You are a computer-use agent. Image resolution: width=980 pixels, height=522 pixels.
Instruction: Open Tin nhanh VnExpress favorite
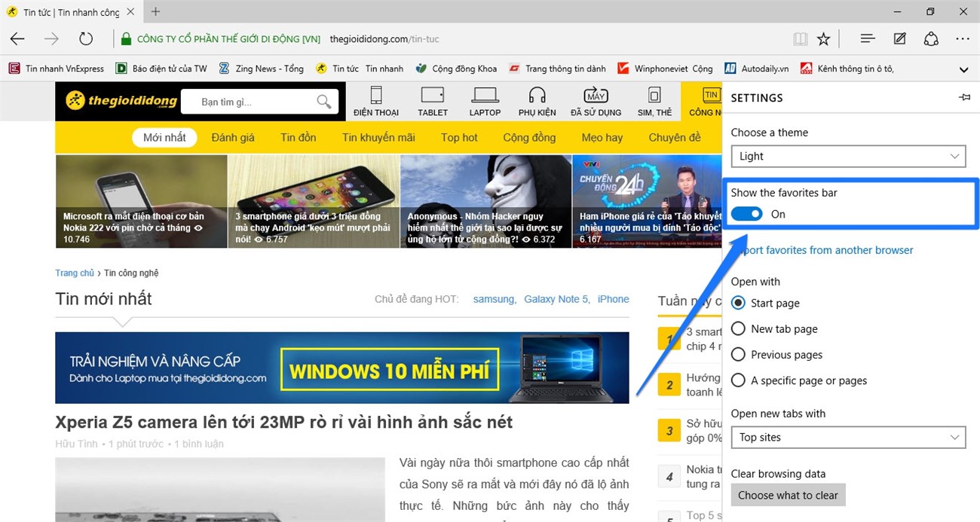(x=57, y=69)
